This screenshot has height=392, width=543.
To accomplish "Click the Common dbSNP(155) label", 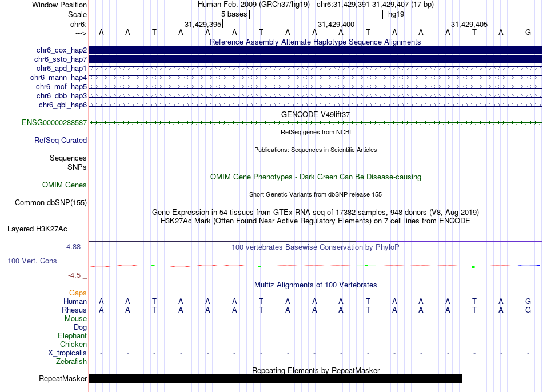I will 51,203.
